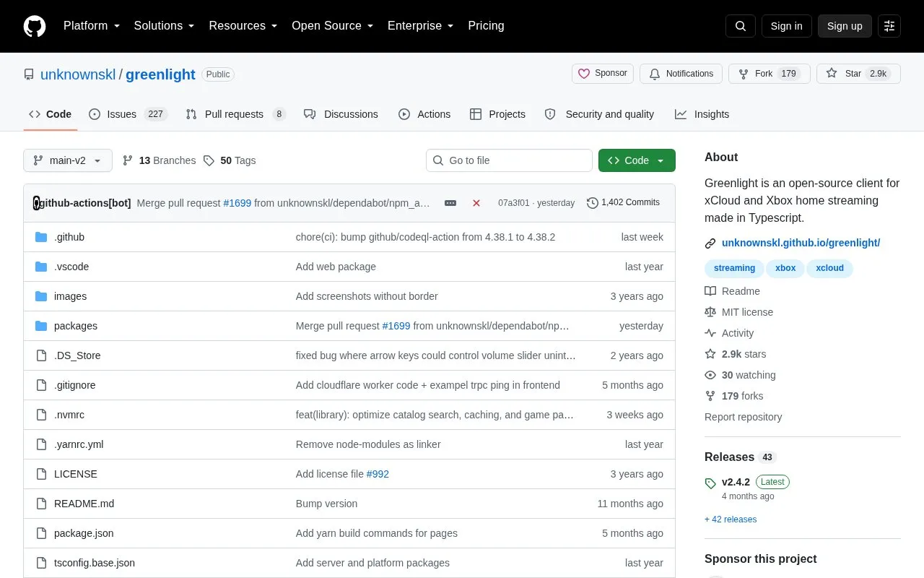Click the Sign up button
The image size is (924, 578).
point(845,26)
